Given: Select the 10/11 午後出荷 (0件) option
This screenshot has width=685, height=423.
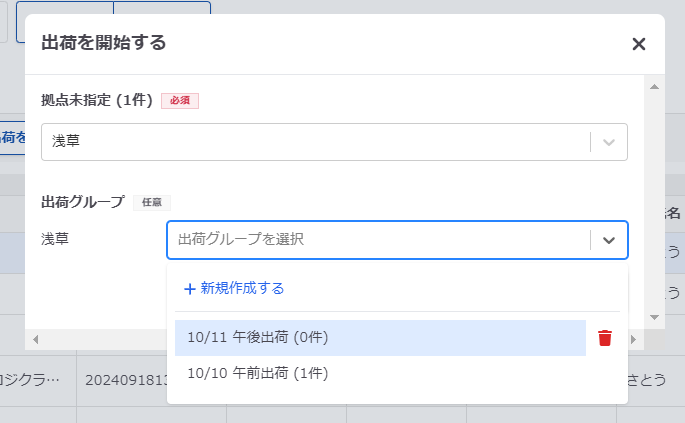Looking at the screenshot, I should tap(380, 338).
